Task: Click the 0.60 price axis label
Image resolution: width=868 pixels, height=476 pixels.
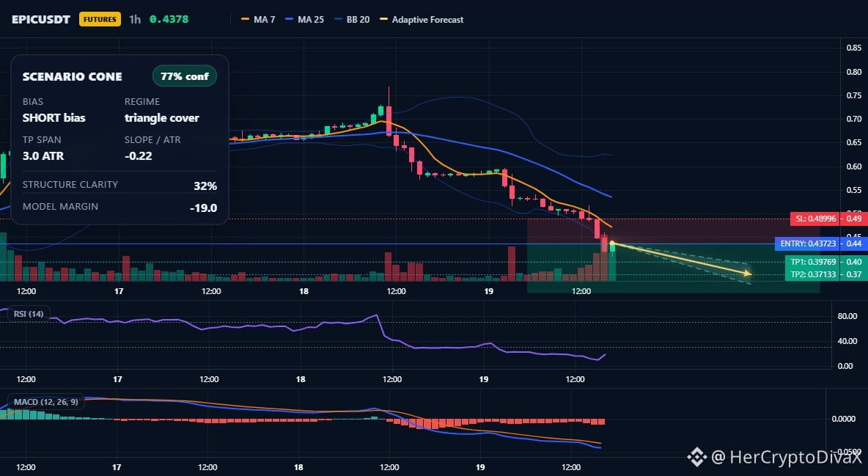Action: [853, 166]
